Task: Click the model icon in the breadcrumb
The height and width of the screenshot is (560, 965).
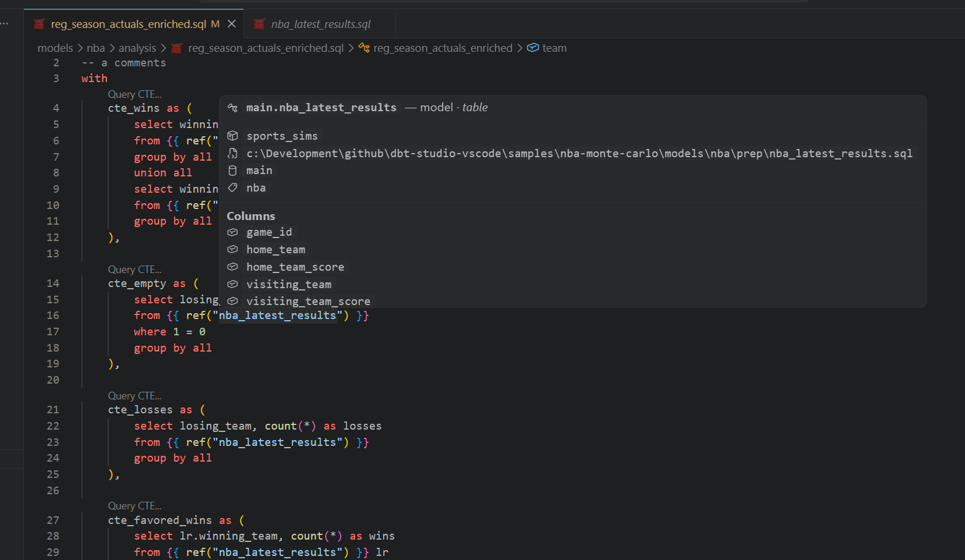Action: [364, 48]
